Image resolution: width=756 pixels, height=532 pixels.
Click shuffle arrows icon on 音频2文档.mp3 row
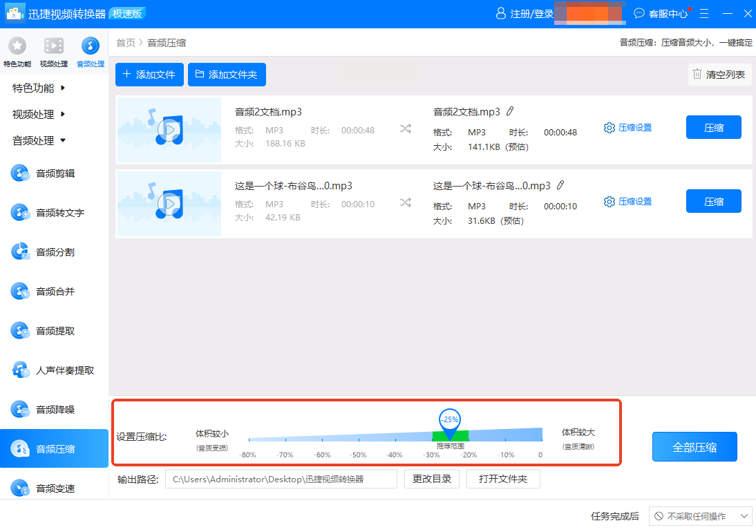406,129
